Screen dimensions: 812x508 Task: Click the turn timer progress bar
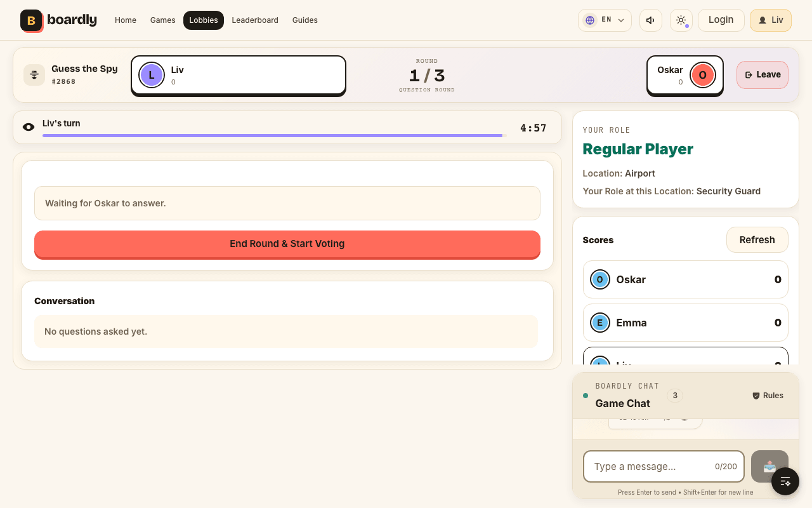pos(274,135)
